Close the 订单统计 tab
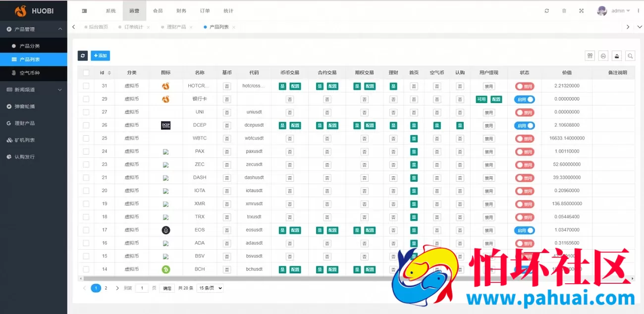The width and height of the screenshot is (644, 314). pyautogui.click(x=148, y=27)
